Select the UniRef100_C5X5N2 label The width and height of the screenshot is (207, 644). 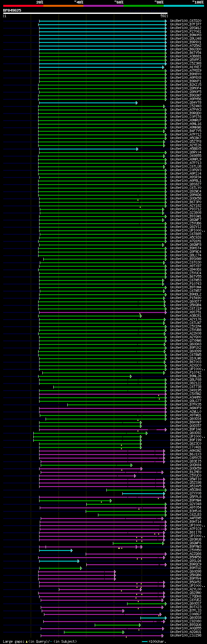click(186, 394)
